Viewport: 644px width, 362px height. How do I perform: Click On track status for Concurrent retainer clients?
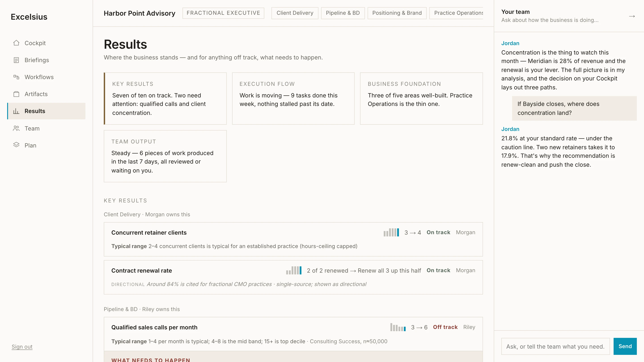coord(438,232)
